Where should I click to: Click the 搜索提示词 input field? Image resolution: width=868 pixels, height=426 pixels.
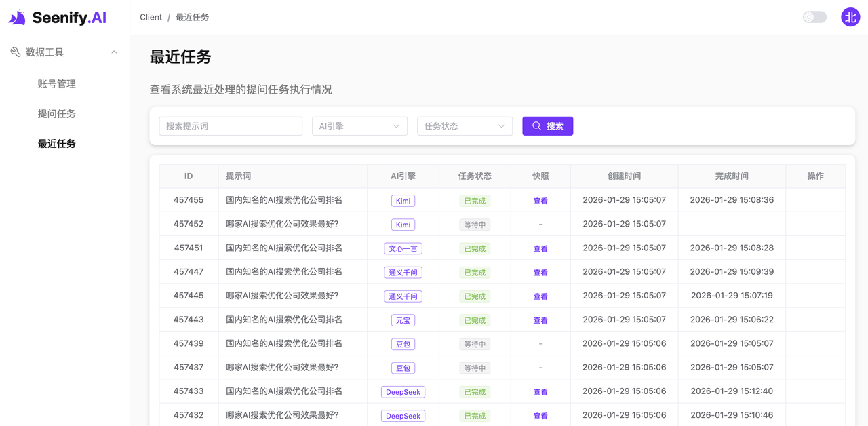click(x=230, y=126)
